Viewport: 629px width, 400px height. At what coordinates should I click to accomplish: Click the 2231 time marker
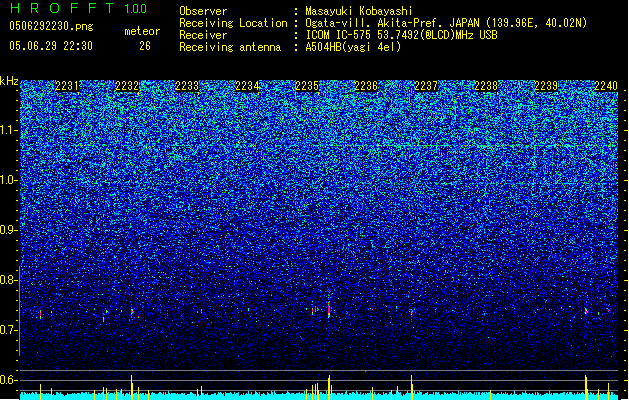67,86
